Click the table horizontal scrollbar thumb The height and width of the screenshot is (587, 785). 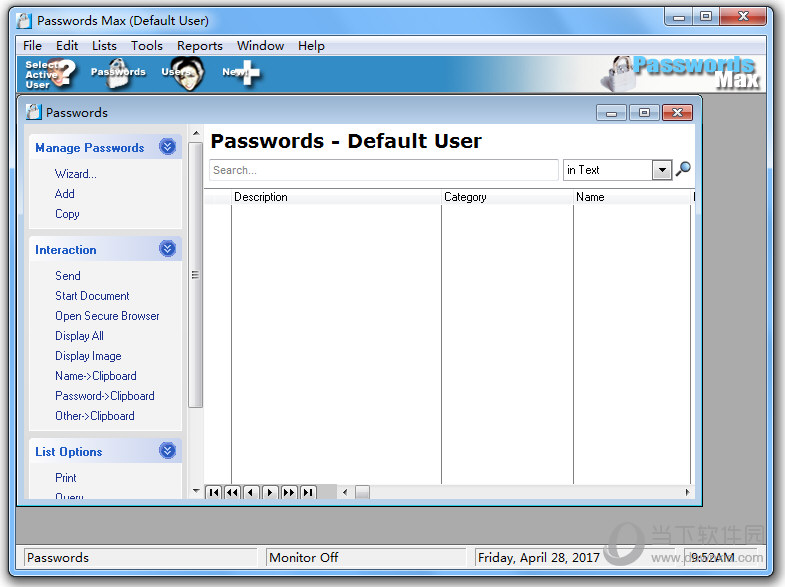(362, 492)
